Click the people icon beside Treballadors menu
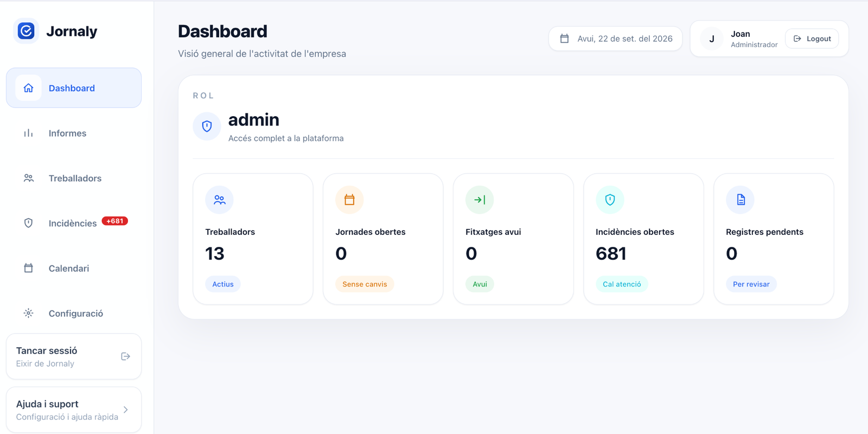This screenshot has height=434, width=868. pos(29,178)
